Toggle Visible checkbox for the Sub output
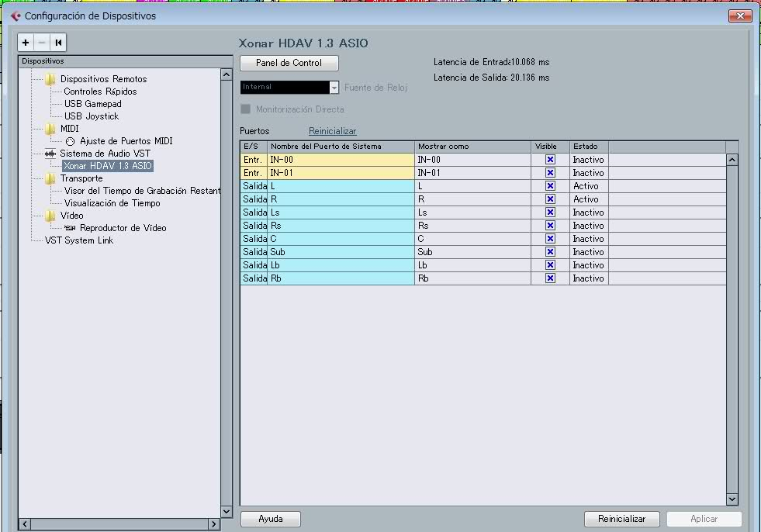Image resolution: width=761 pixels, height=532 pixels. tap(550, 252)
